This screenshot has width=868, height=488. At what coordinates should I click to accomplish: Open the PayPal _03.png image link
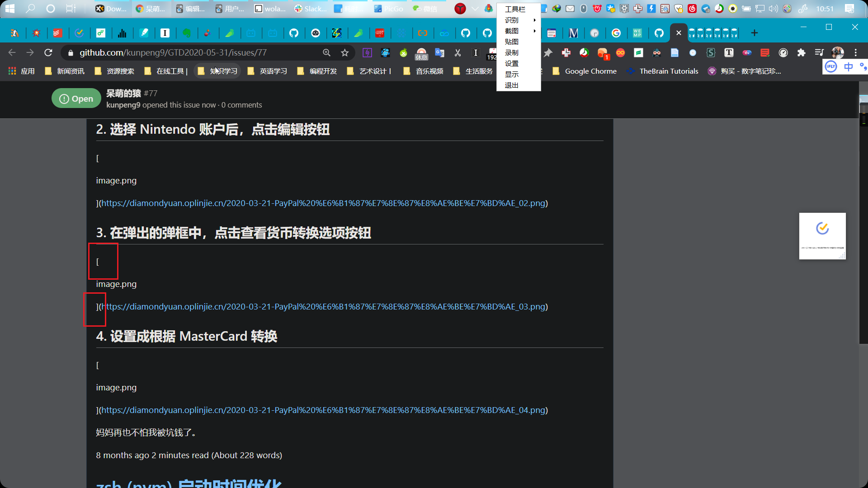[323, 306]
